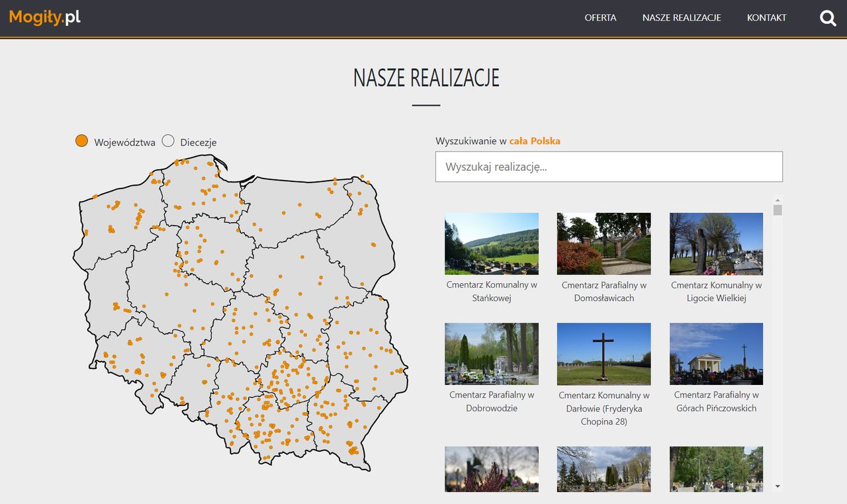Click the scrollbar down arrow in results
The image size is (847, 504).
(x=778, y=486)
